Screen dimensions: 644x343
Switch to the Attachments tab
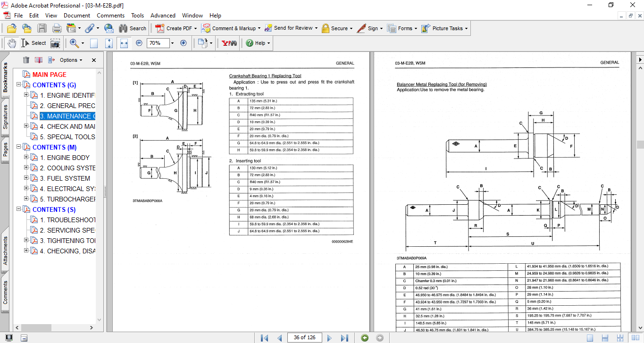[5, 251]
